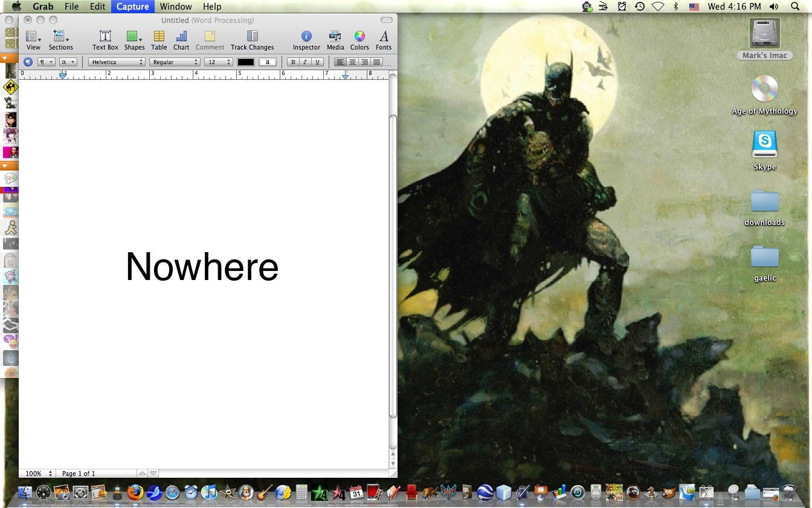Click the right indent marker on ruler
The width and height of the screenshot is (812, 508).
click(x=346, y=76)
